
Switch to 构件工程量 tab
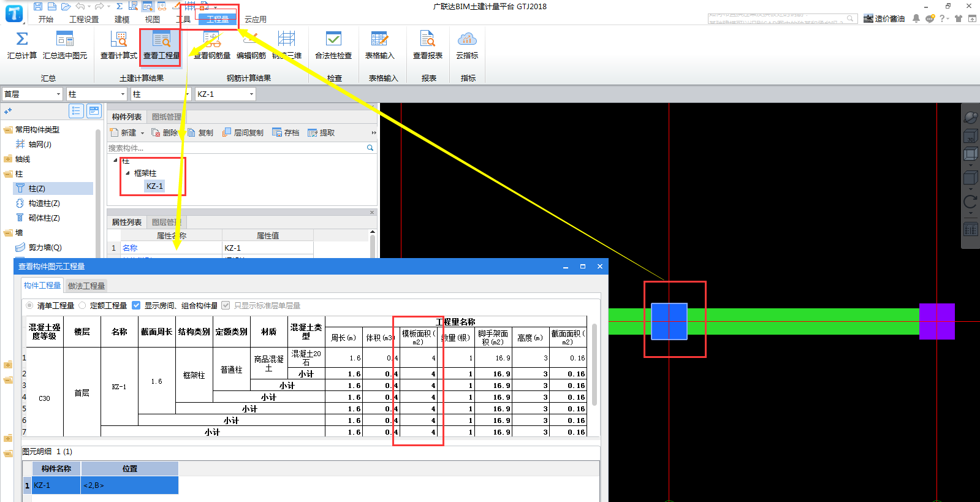click(x=42, y=286)
